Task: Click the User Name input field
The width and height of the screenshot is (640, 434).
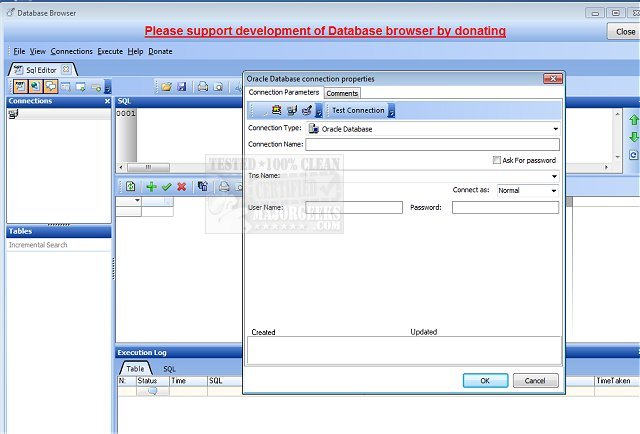Action: tap(354, 207)
